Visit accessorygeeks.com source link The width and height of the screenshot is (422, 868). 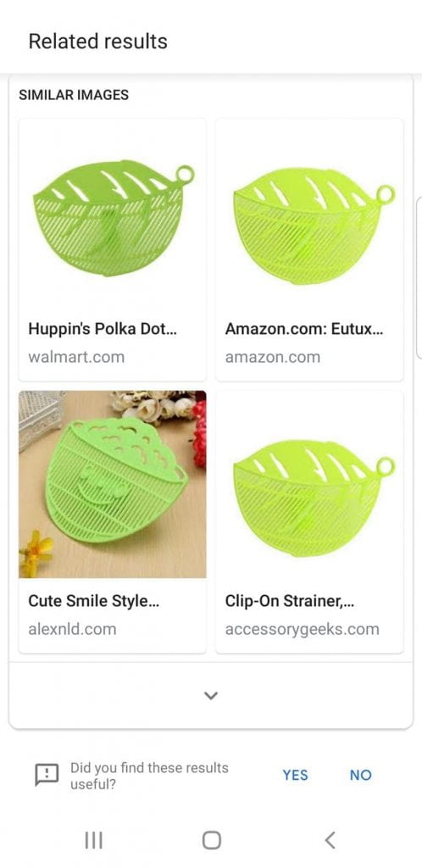tap(302, 630)
